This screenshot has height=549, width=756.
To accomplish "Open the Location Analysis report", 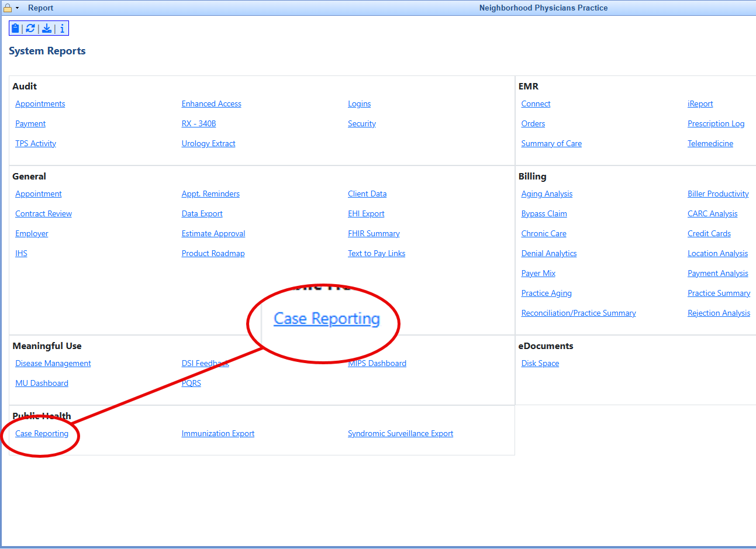I will (718, 254).
